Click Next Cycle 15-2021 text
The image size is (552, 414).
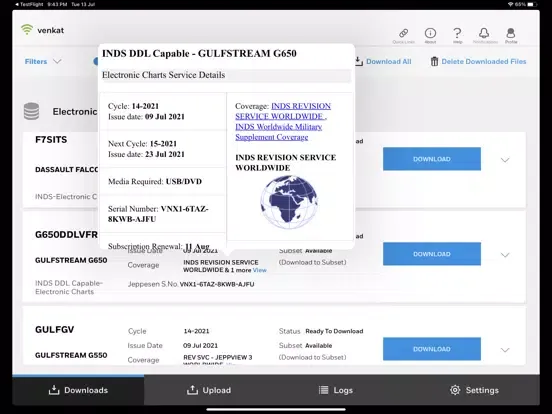[x=142, y=144]
